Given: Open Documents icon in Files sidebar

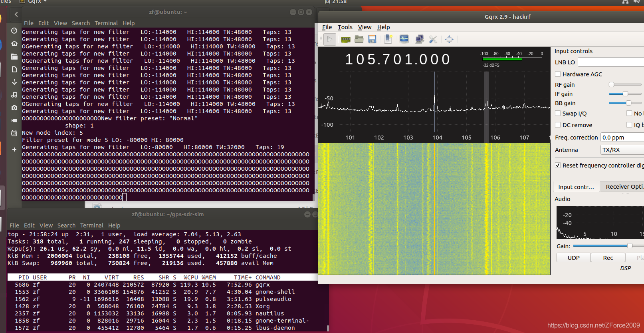Looking at the screenshot, I should (14, 69).
